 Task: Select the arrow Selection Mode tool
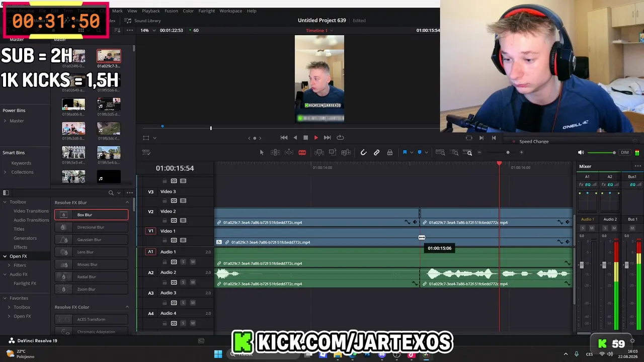pyautogui.click(x=262, y=152)
